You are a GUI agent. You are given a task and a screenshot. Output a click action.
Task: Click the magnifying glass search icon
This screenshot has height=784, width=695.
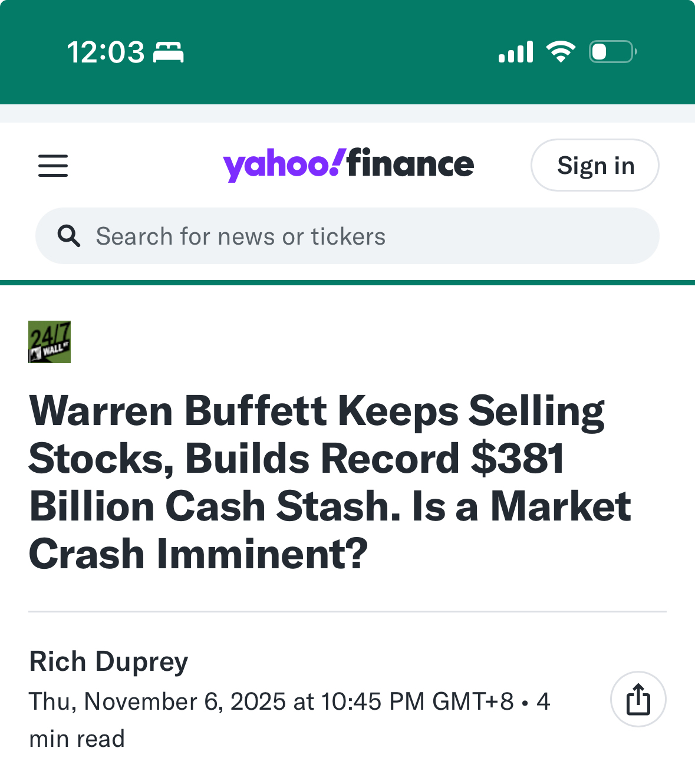pos(68,236)
